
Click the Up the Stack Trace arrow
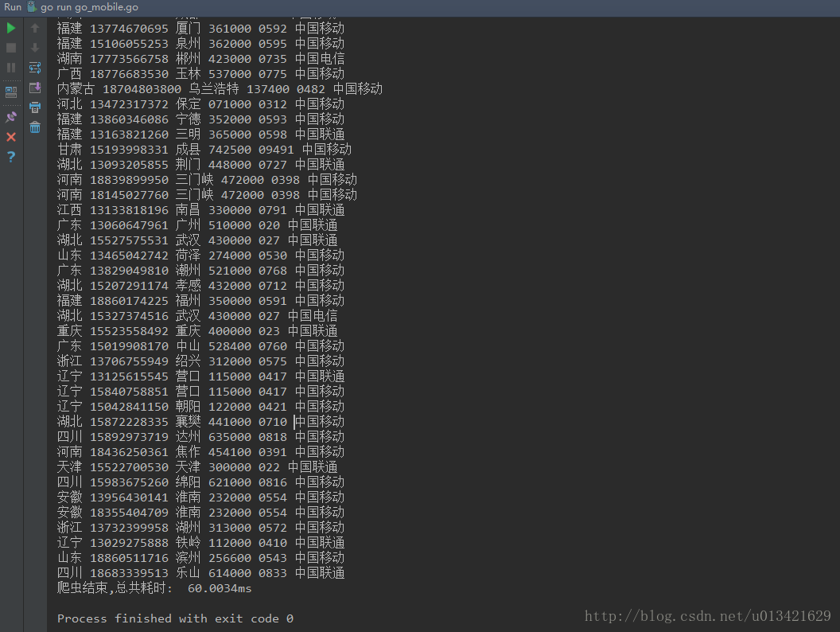tap(35, 28)
